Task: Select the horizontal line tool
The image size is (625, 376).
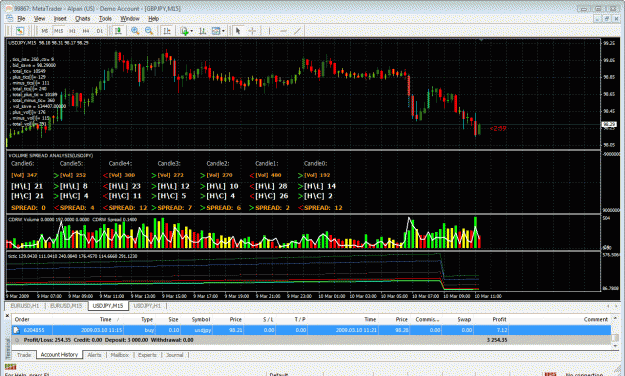Action: 283,31
